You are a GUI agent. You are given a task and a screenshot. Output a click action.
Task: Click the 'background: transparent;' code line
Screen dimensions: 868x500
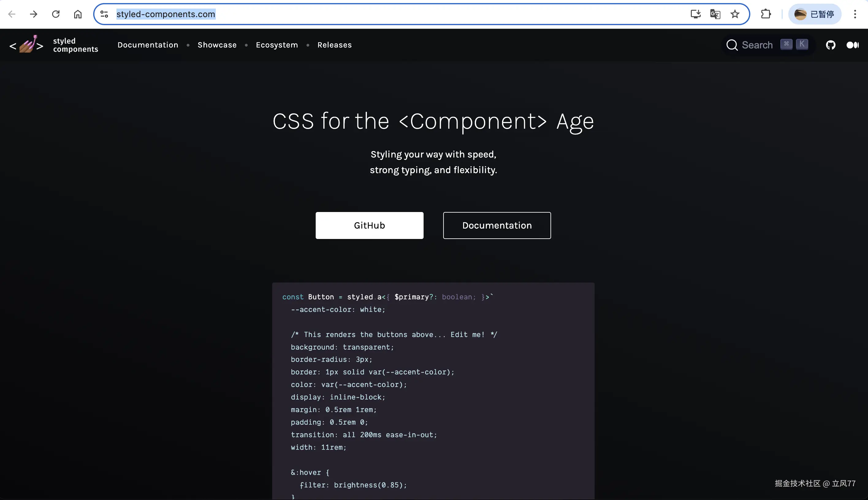click(x=342, y=347)
